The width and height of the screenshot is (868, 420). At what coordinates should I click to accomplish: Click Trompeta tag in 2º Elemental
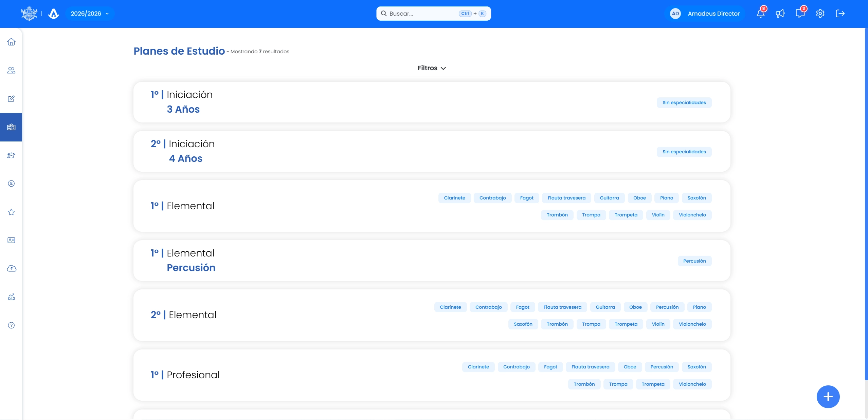tap(626, 324)
